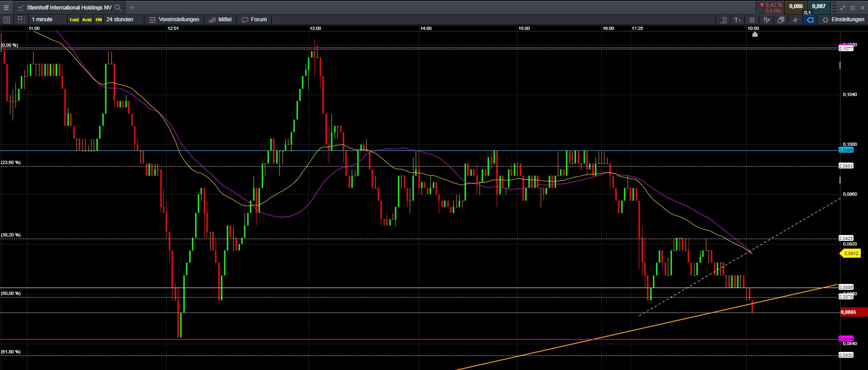Add a new chart tab
Viewport: 868px width, 370px height.
tap(132, 8)
